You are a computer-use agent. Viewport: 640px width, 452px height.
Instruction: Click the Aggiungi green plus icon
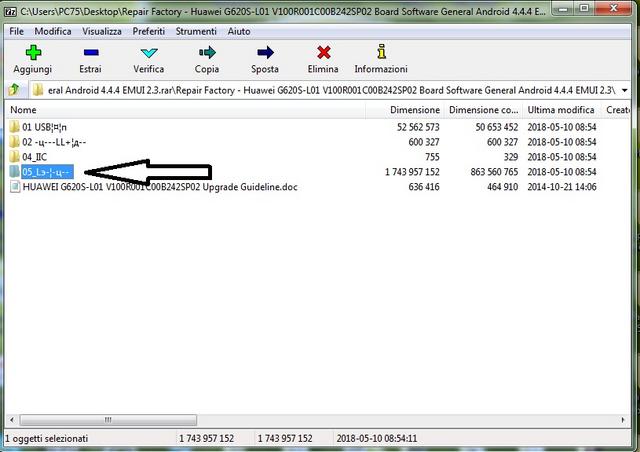33,53
